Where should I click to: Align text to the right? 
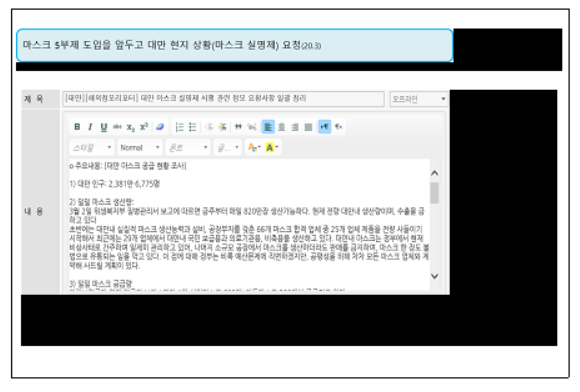coord(295,127)
